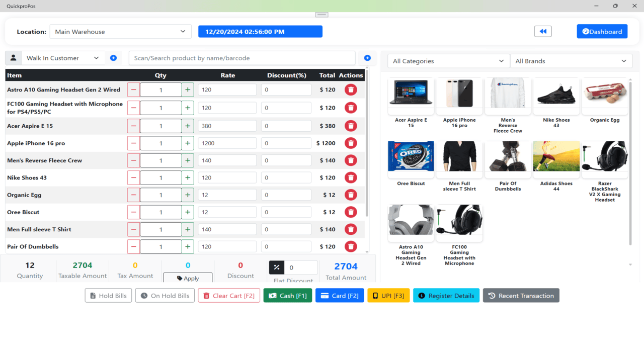644x362 pixels.
Task: Apply the entered discount
Action: click(188, 278)
